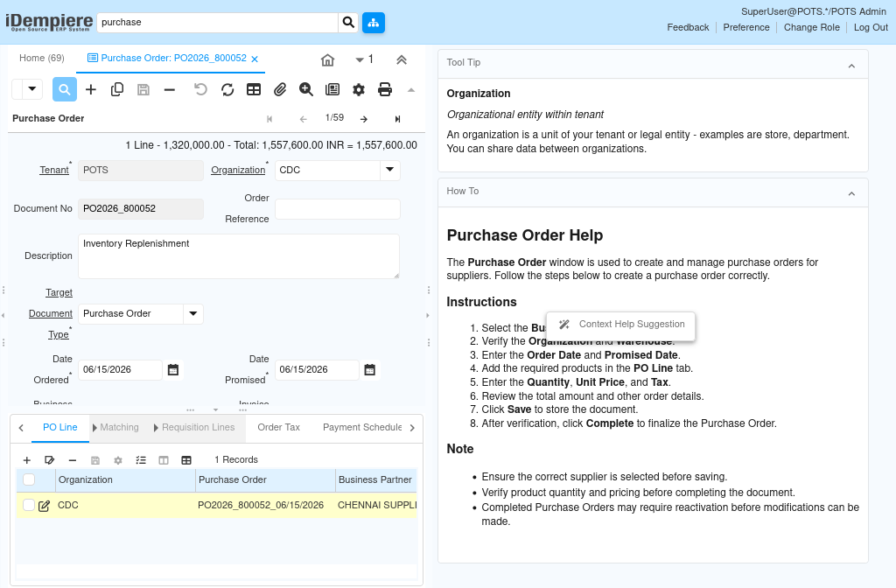
Task: Collapse the Tool Tip panel
Action: [x=851, y=66]
